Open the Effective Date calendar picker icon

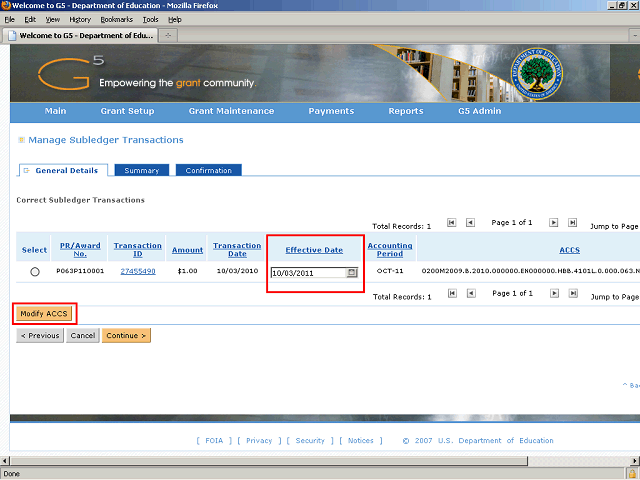click(x=351, y=273)
